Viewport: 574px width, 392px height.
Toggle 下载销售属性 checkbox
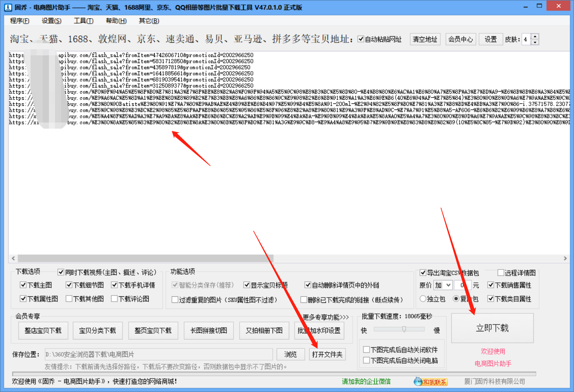tap(490, 285)
